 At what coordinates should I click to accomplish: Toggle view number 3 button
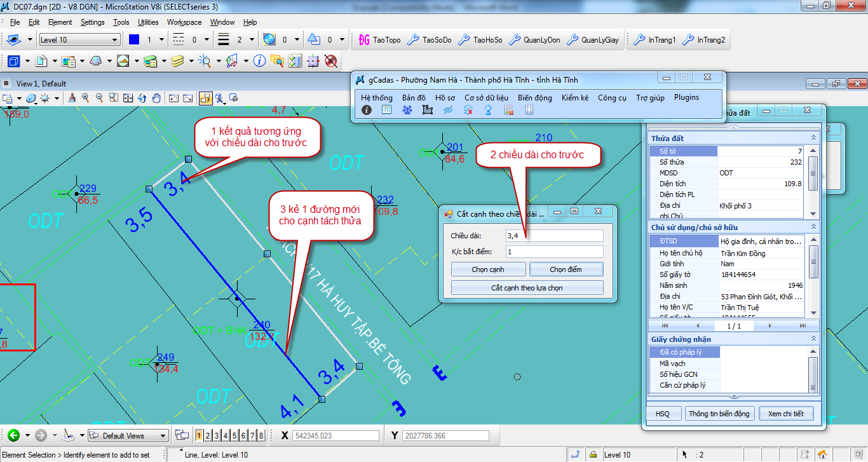[217, 435]
